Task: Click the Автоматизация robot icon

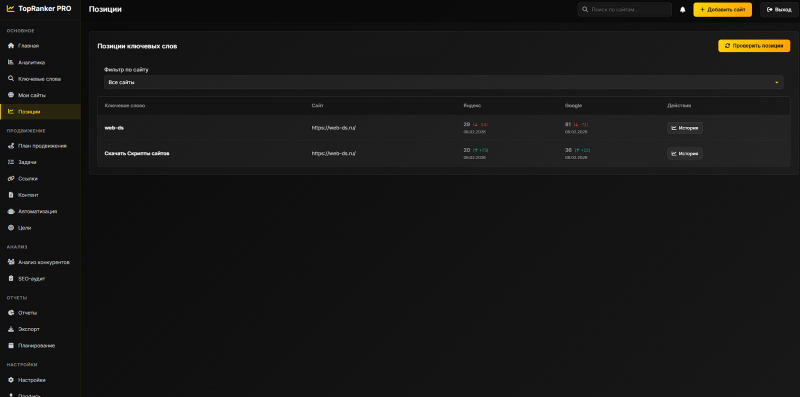Action: point(11,211)
